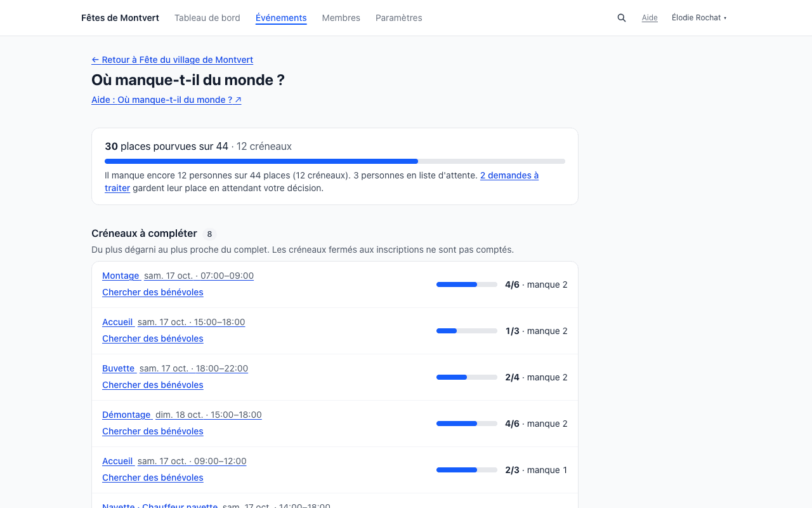Find volunteers for Accueil 09:00–12:00
The image size is (812, 508).
click(x=153, y=478)
